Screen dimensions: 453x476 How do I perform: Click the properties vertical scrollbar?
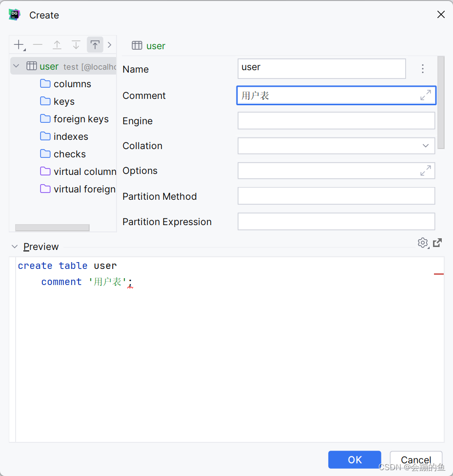(x=441, y=102)
